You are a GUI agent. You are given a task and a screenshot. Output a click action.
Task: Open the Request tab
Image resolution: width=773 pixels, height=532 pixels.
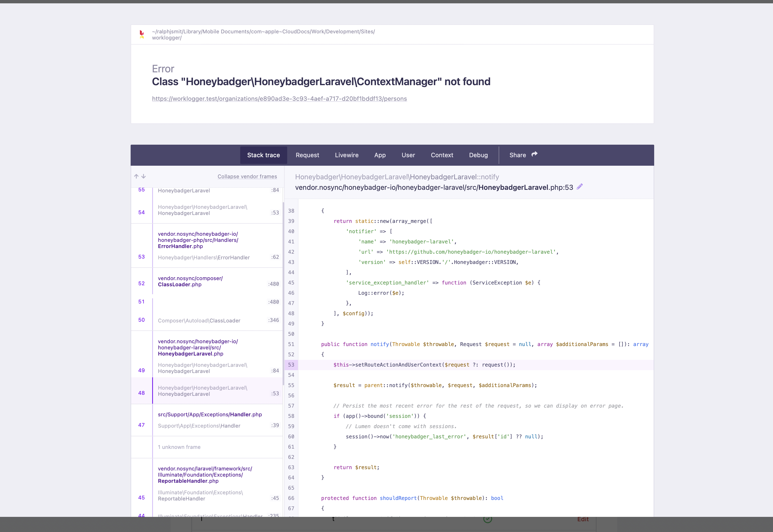coord(307,155)
